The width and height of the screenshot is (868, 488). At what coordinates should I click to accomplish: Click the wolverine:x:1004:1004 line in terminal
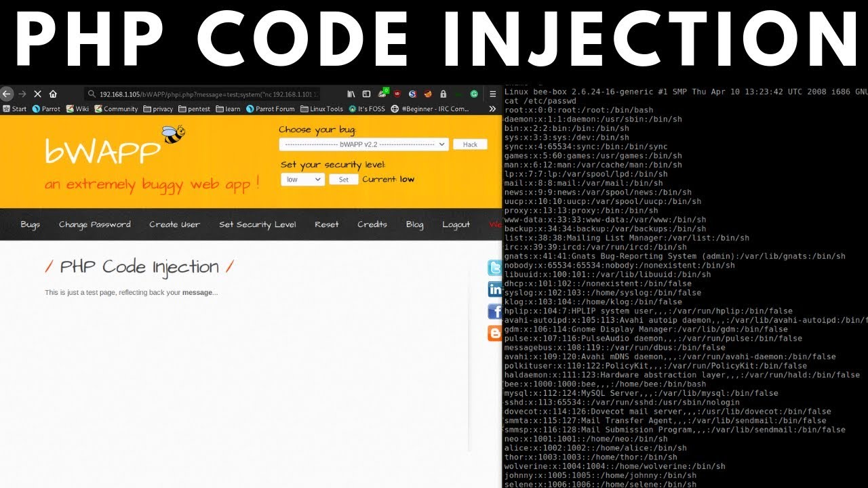(614, 466)
